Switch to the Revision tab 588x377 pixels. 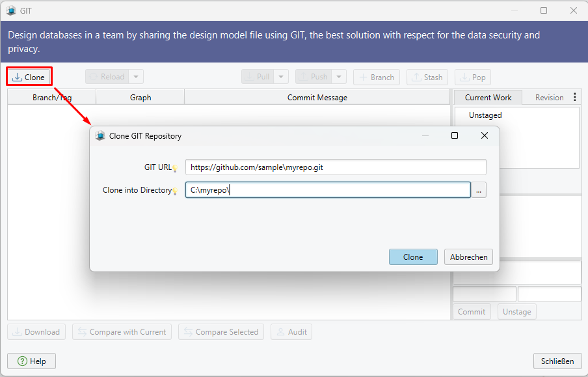point(549,97)
